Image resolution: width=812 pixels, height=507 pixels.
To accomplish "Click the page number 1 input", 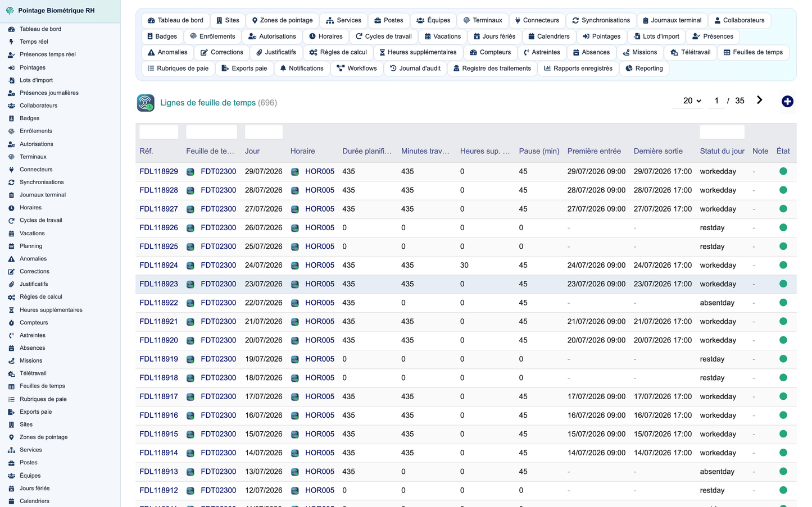I will (716, 101).
